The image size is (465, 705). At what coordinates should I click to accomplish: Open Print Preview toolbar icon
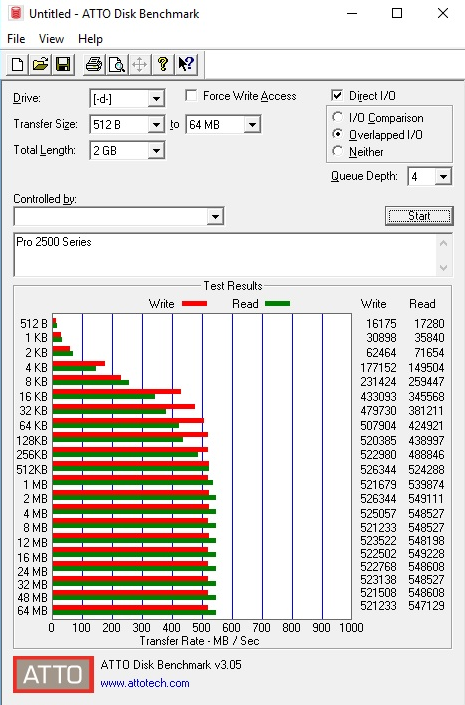tap(117, 65)
